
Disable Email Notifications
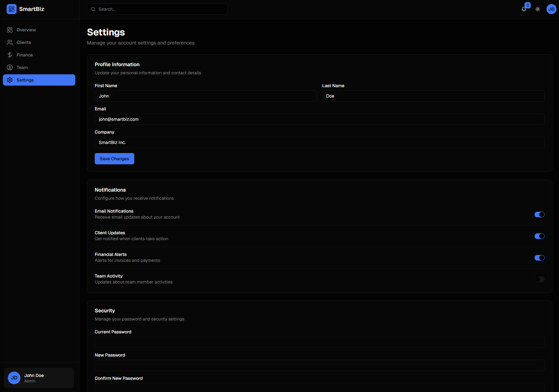(539, 215)
